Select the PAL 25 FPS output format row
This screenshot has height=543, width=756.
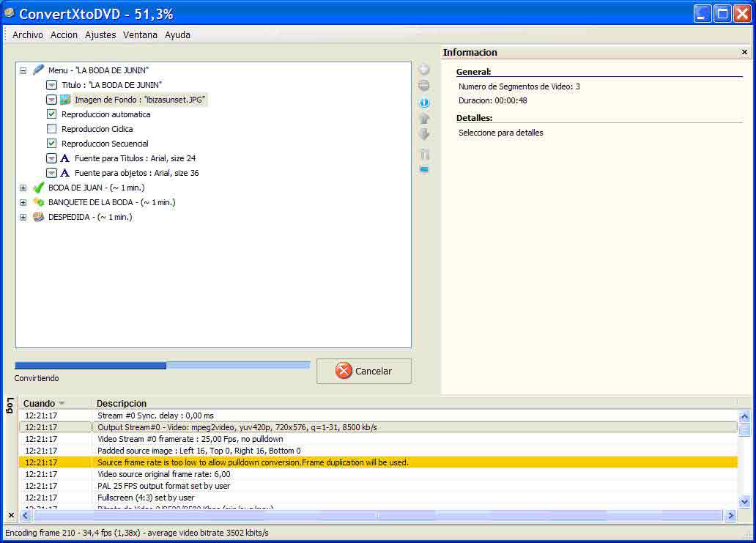pyautogui.click(x=378, y=486)
